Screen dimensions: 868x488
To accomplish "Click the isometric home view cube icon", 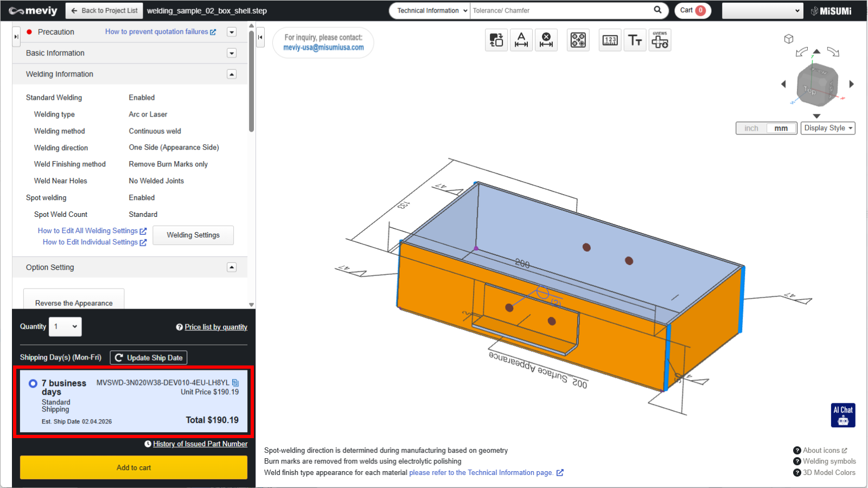I will pyautogui.click(x=789, y=39).
